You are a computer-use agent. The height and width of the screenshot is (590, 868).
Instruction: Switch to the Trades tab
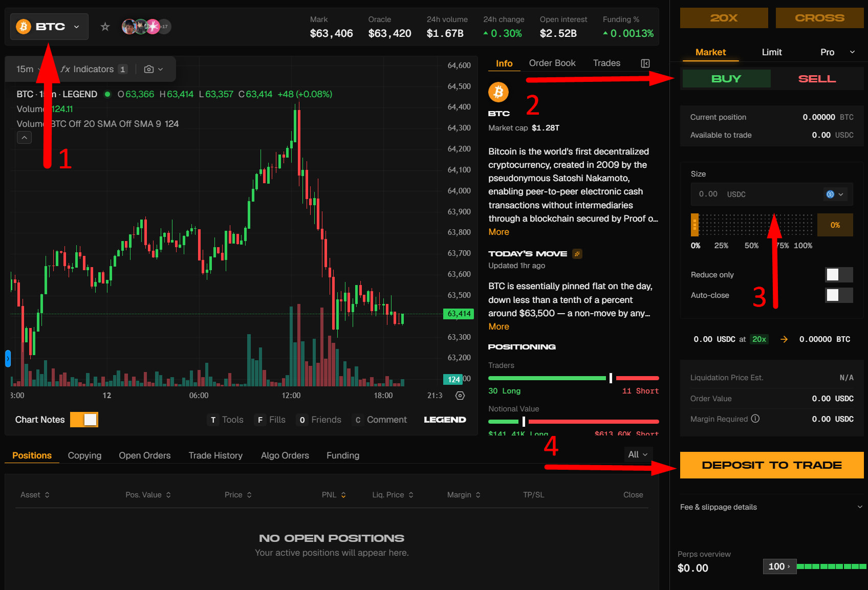(x=606, y=63)
